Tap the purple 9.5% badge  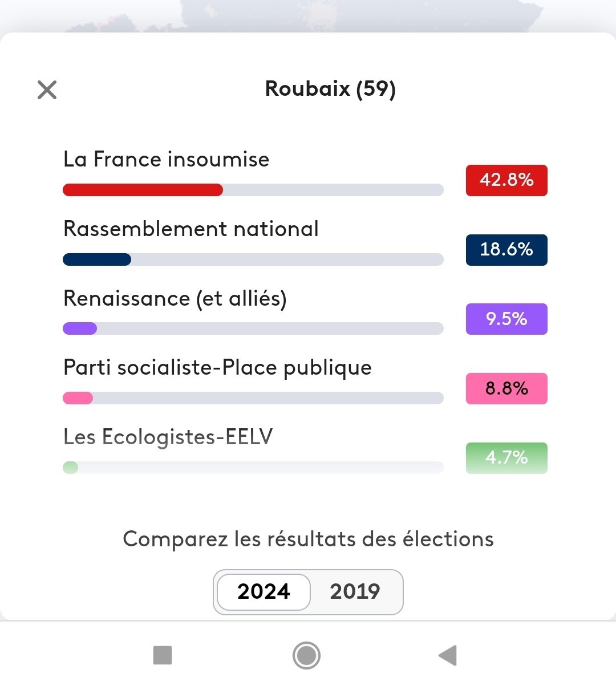506,319
